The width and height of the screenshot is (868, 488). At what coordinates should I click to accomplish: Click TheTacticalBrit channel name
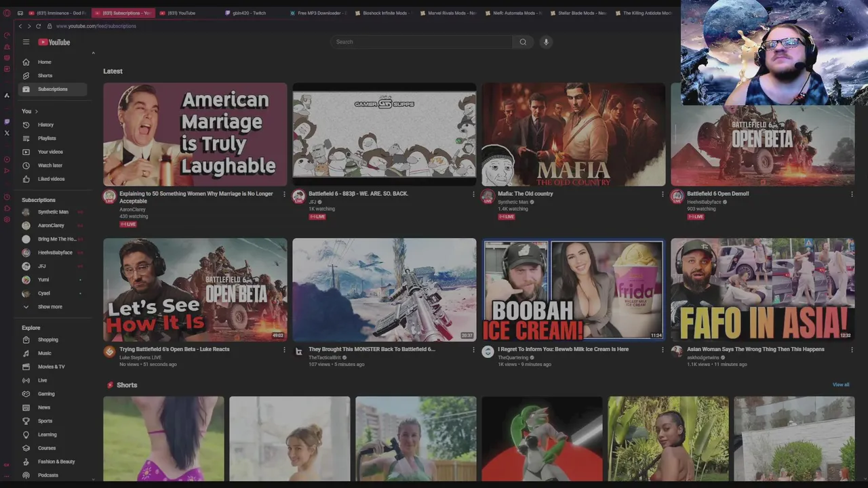pyautogui.click(x=325, y=357)
